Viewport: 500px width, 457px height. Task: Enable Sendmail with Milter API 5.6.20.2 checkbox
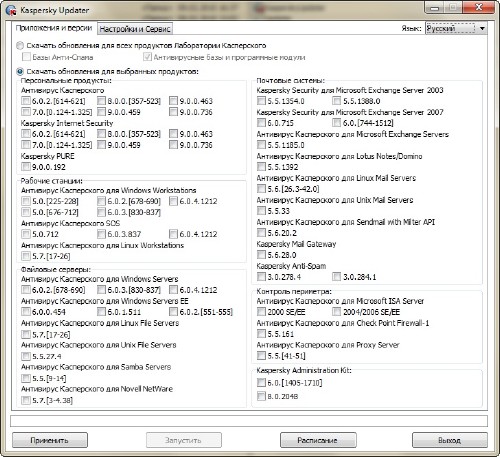(x=261, y=233)
